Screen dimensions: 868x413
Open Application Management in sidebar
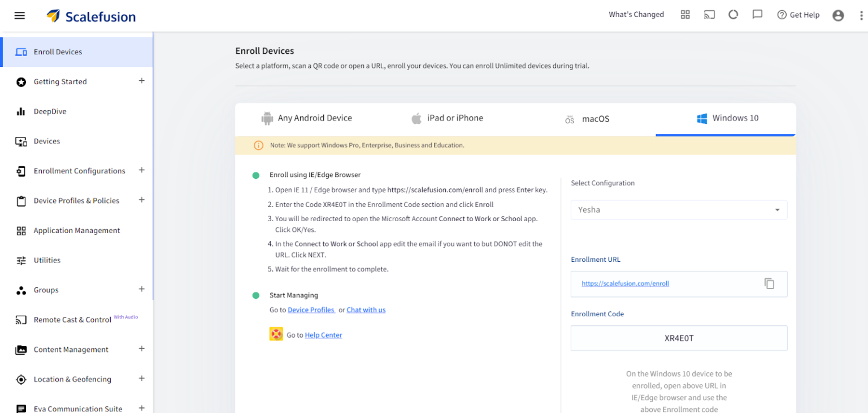click(x=77, y=230)
